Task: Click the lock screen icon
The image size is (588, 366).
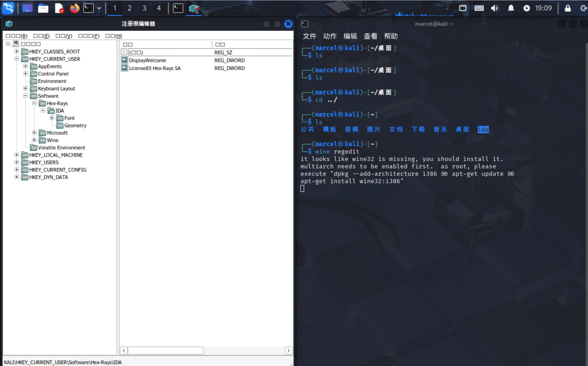Action: tap(568, 8)
